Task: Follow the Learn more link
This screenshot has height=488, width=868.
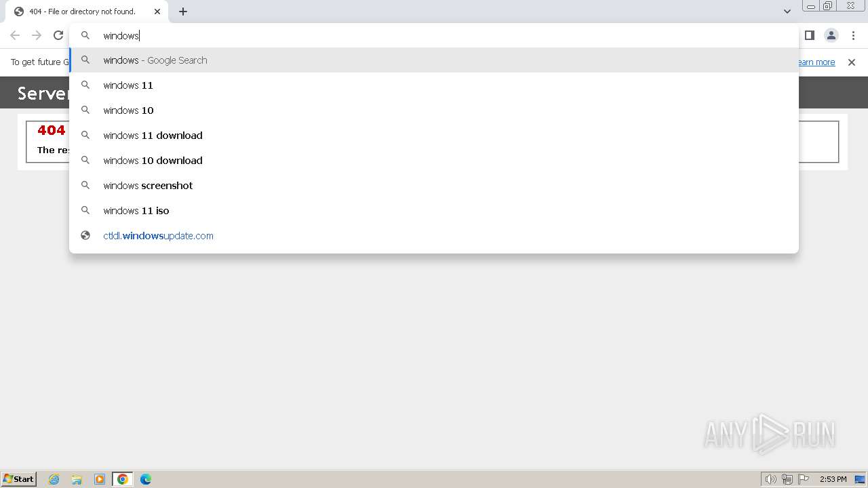Action: click(x=816, y=62)
